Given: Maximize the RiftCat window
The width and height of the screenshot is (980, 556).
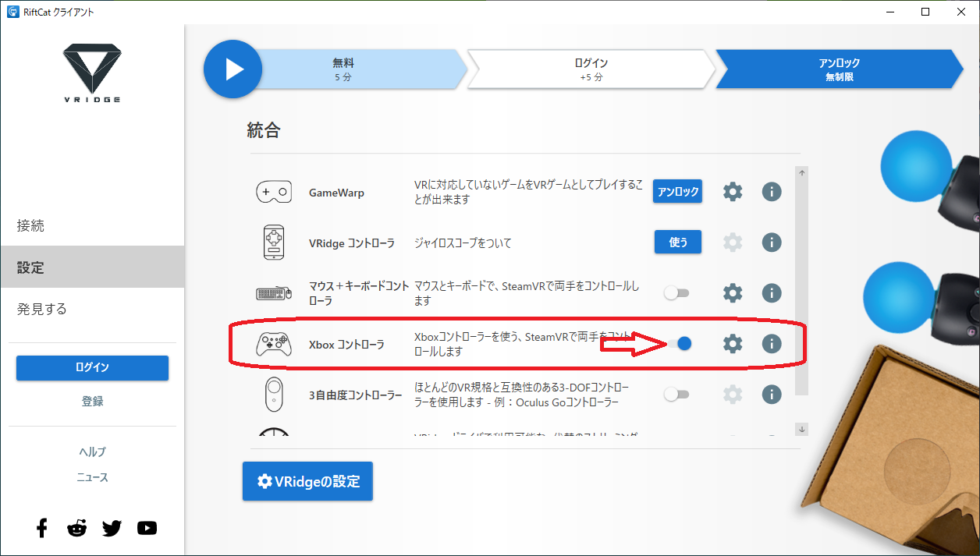Looking at the screenshot, I should [x=925, y=12].
